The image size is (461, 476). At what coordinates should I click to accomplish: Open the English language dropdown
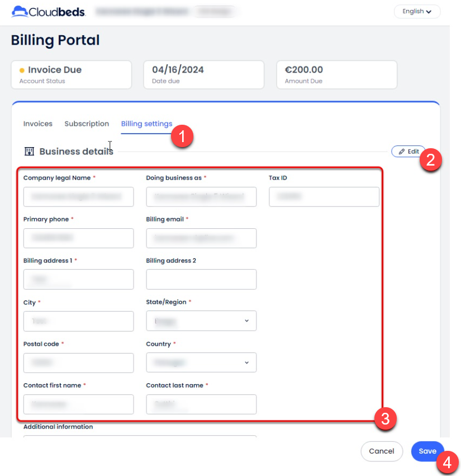point(417,11)
